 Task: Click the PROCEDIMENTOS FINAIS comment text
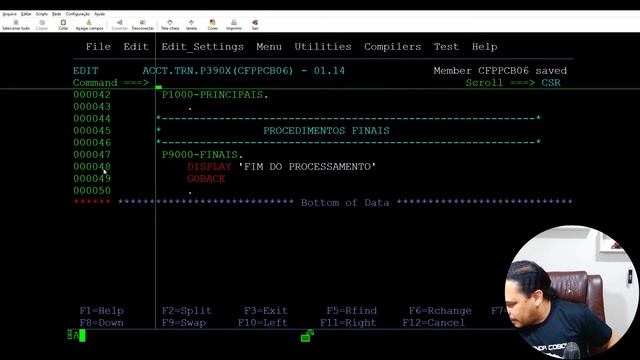(x=326, y=131)
